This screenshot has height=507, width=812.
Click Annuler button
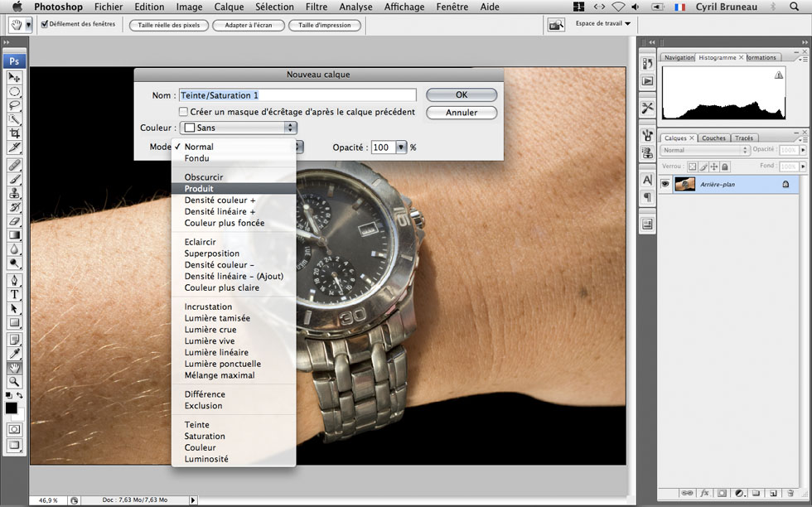pyautogui.click(x=462, y=113)
